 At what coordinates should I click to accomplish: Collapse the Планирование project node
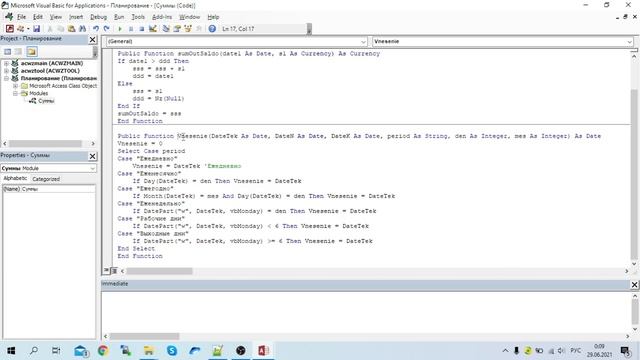click(7, 78)
